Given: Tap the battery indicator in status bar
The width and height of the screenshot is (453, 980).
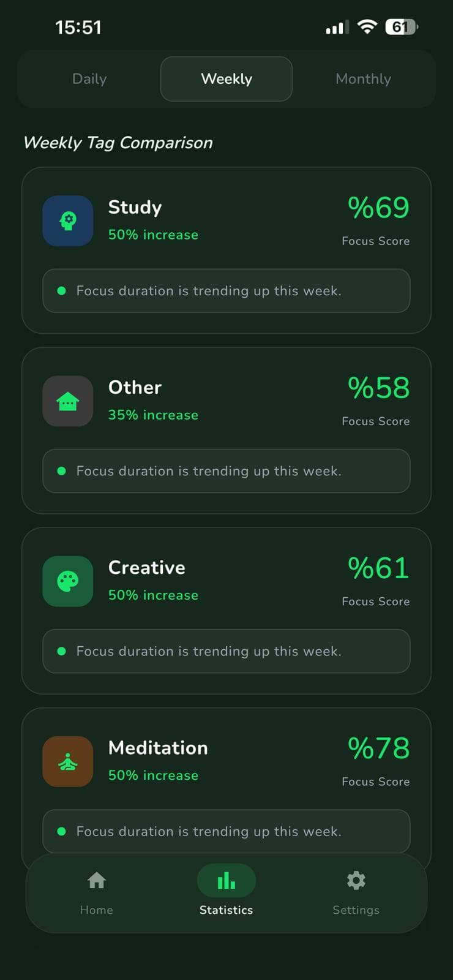Looking at the screenshot, I should click(402, 27).
